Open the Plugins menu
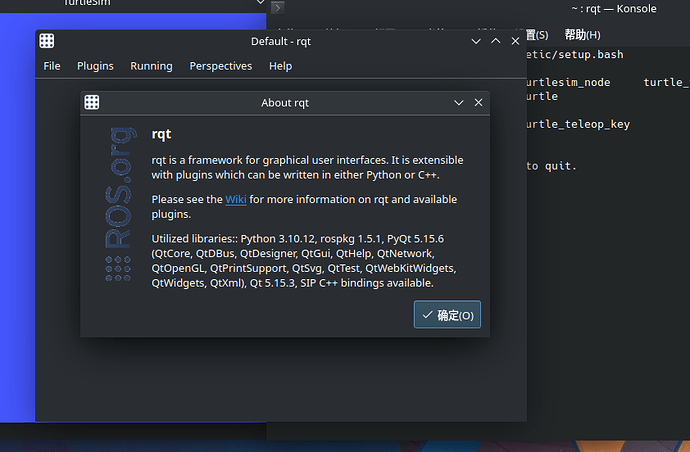The image size is (690, 452). pyautogui.click(x=95, y=66)
